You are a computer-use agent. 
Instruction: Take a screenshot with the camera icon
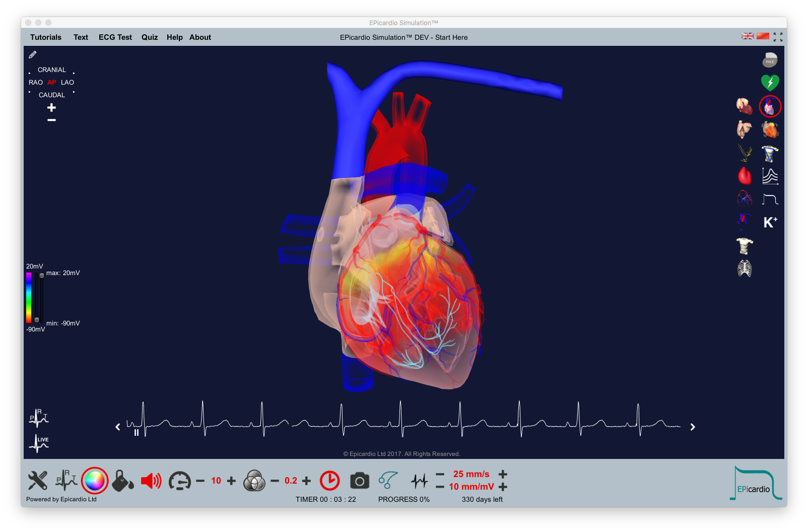359,481
